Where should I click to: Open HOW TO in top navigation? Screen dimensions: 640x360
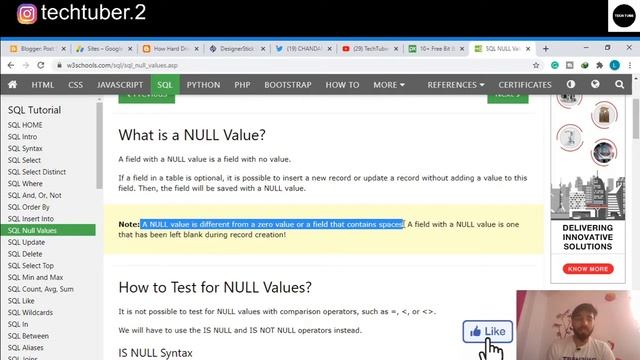point(342,84)
